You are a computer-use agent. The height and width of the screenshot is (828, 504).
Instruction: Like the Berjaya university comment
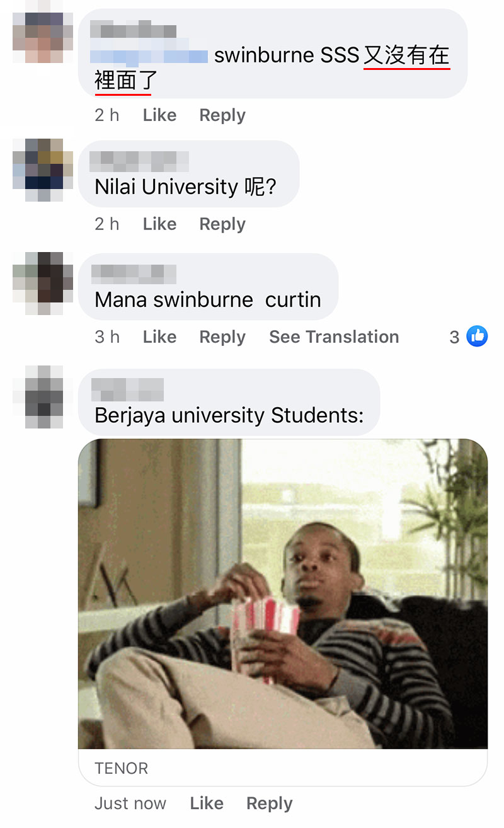pyautogui.click(x=207, y=803)
